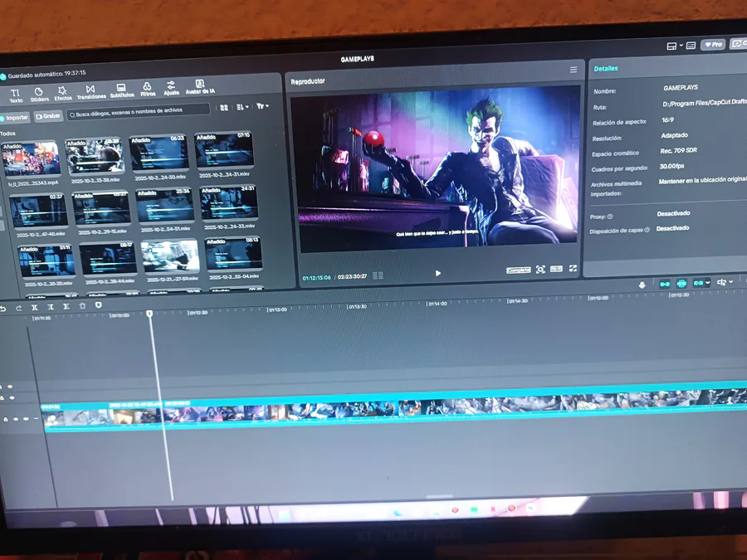This screenshot has width=747, height=560.
Task: Toggle the first magnet snap icon above timeline
Action: pos(665,284)
